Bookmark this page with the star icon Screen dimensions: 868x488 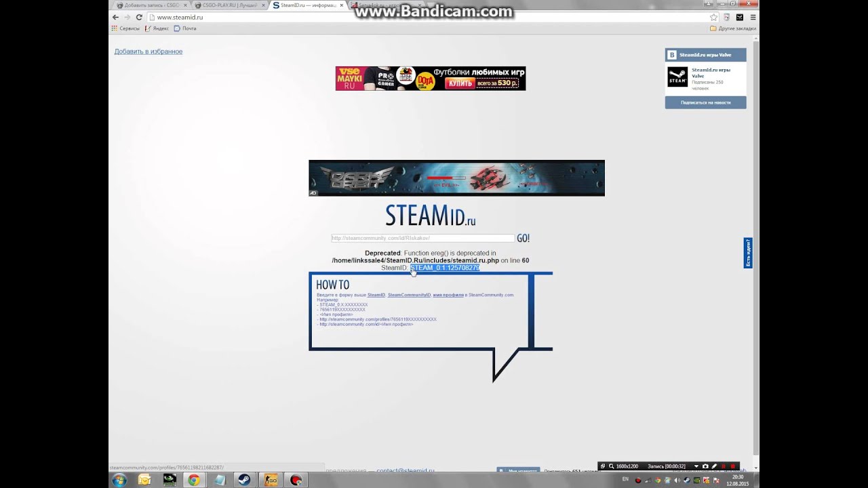713,17
